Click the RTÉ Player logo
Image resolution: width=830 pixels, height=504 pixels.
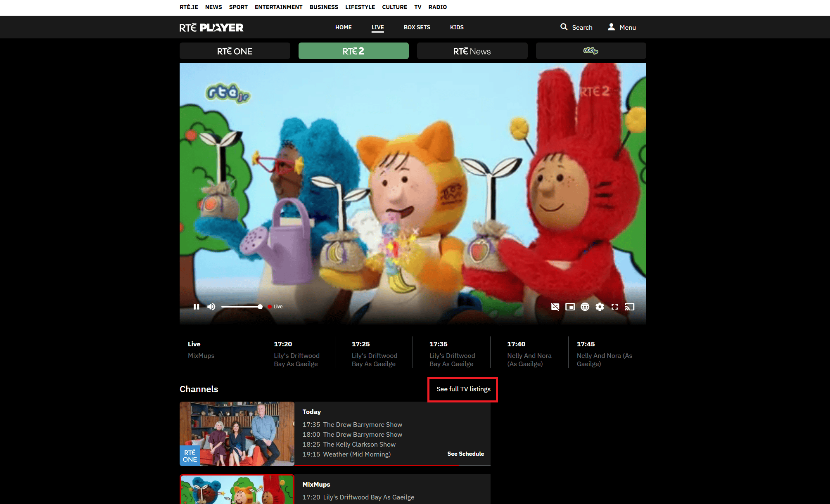[211, 28]
